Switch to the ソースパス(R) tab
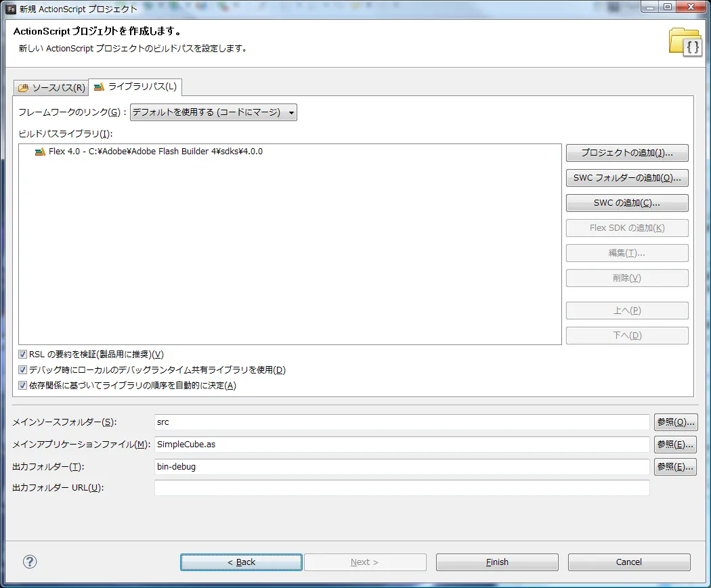 point(51,87)
